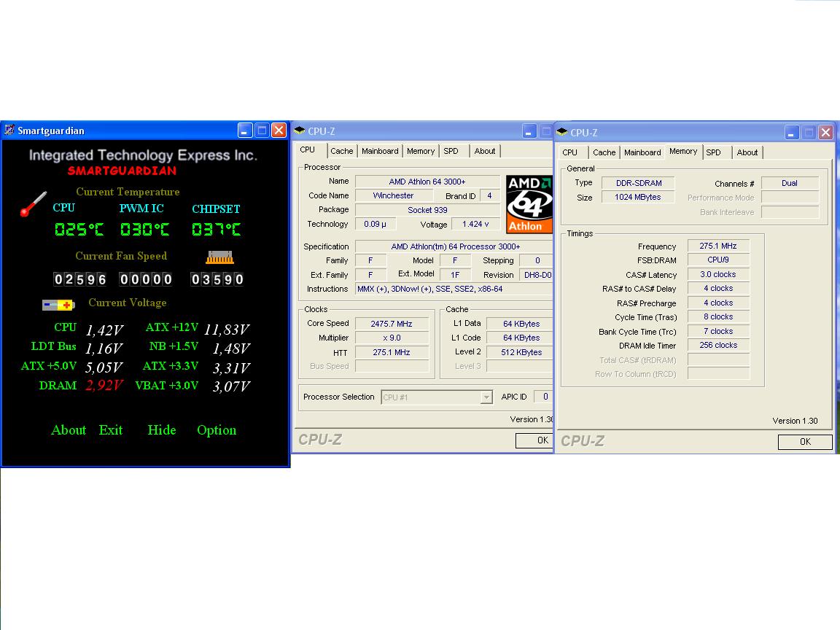Minimize the Smartguardian window
This screenshot has width=840, height=630.
pos(245,131)
